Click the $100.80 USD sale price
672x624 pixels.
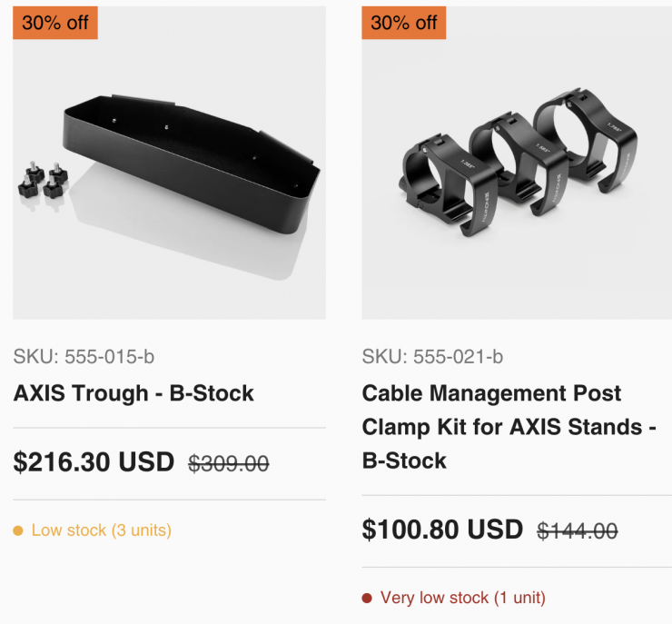[x=442, y=530]
